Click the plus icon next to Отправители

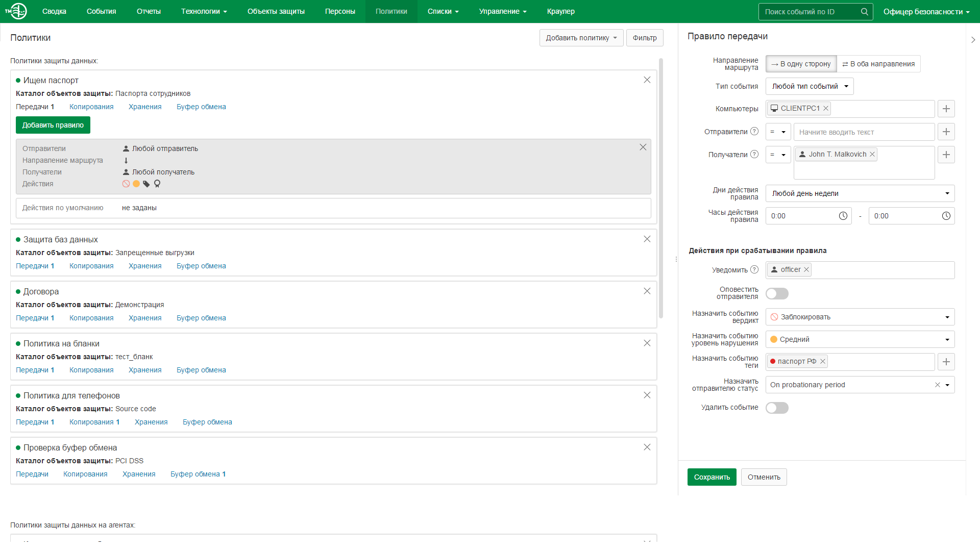point(946,132)
